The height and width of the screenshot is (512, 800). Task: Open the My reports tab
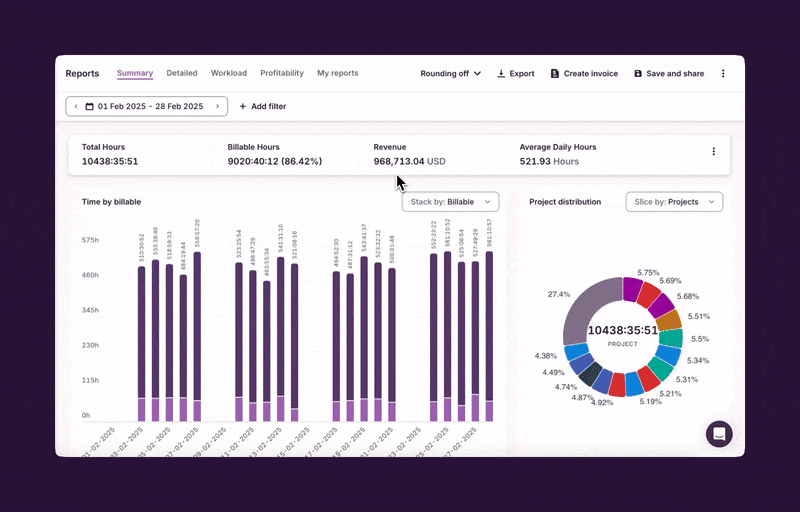point(337,73)
